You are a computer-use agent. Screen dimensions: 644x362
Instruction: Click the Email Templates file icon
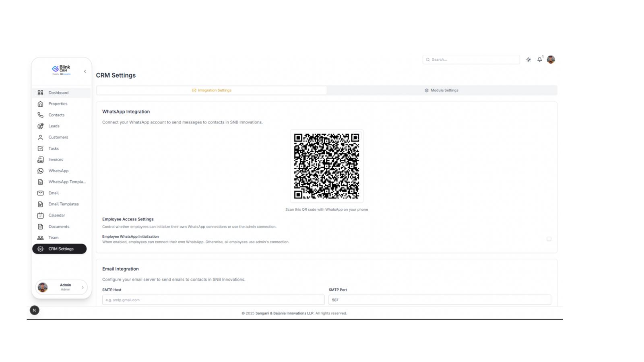click(x=40, y=204)
